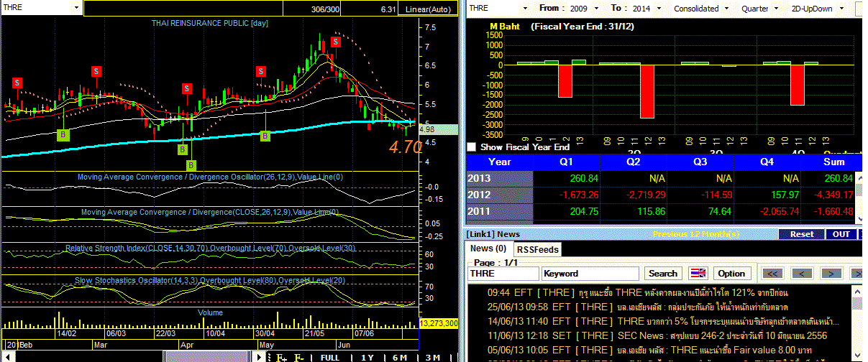This screenshot has height=362, width=868.
Task: Click the Keyword search input field
Action: pos(590,273)
